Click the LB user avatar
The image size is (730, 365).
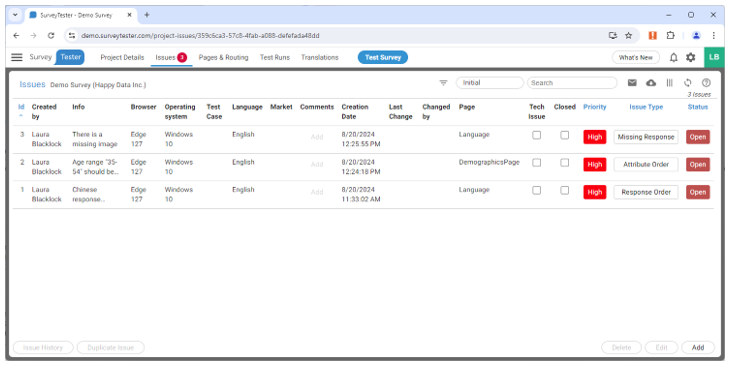tap(714, 57)
